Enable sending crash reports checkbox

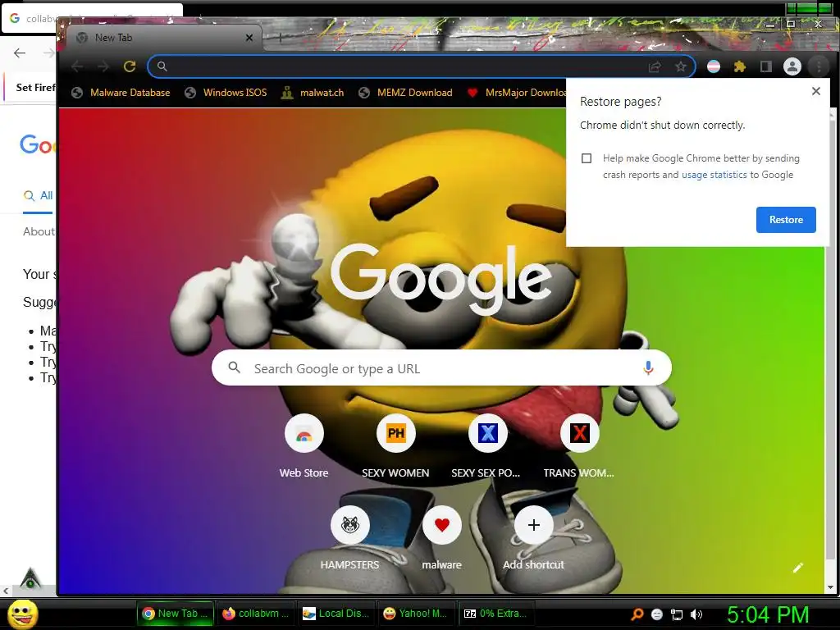(587, 158)
